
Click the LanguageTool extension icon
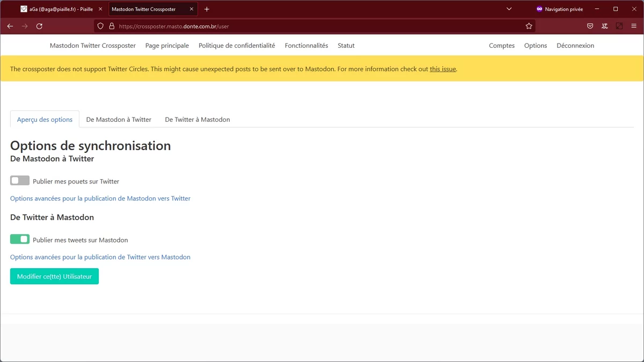[x=605, y=26]
